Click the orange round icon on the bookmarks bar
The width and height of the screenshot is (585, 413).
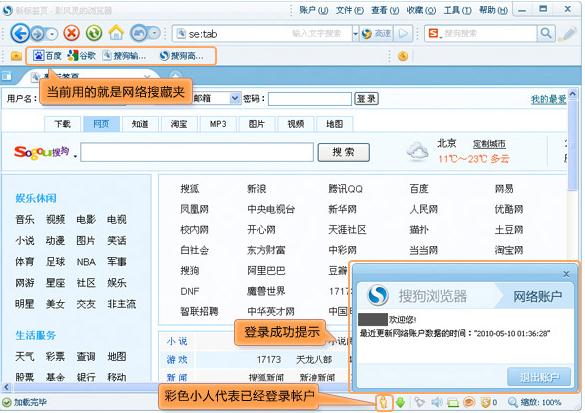click(403, 56)
